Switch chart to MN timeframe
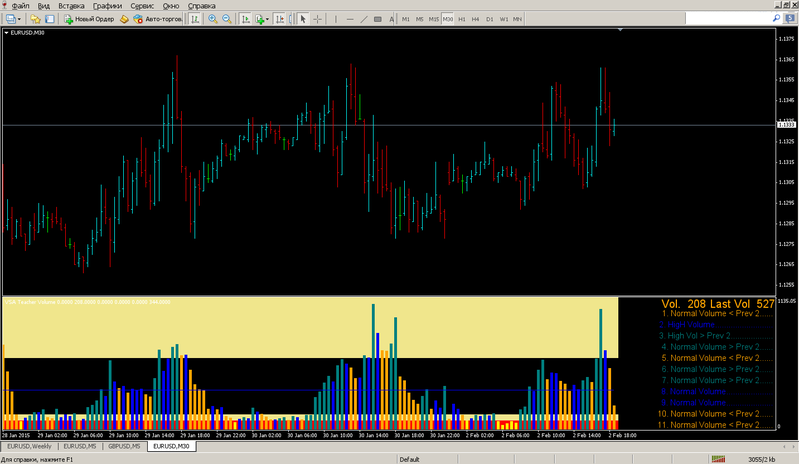This screenshot has height=464, width=799. [x=517, y=19]
